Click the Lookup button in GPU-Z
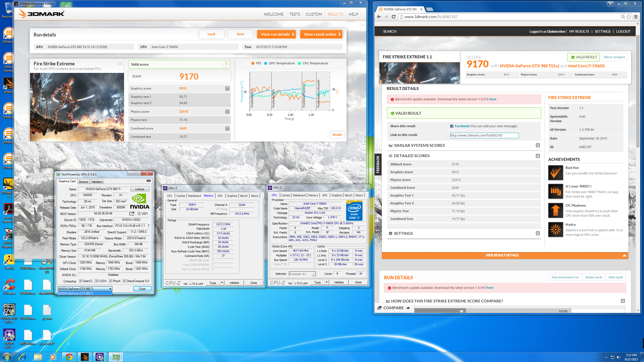Viewport: 644px width, 362px height. click(140, 189)
